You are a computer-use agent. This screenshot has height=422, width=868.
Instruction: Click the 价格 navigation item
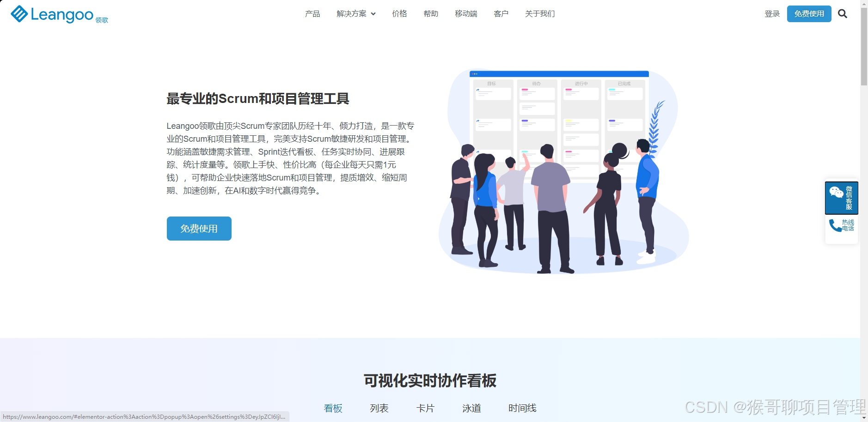(x=399, y=14)
